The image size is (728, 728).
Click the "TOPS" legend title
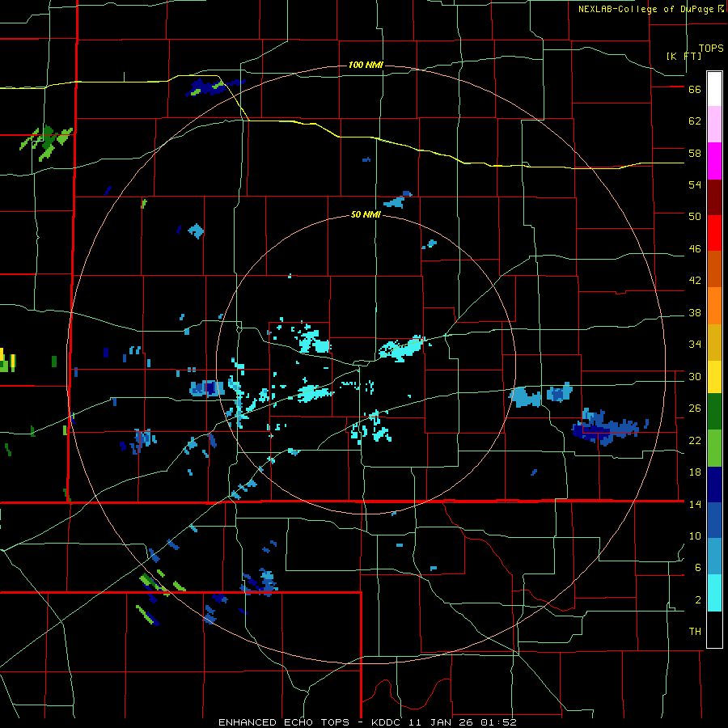tap(711, 48)
